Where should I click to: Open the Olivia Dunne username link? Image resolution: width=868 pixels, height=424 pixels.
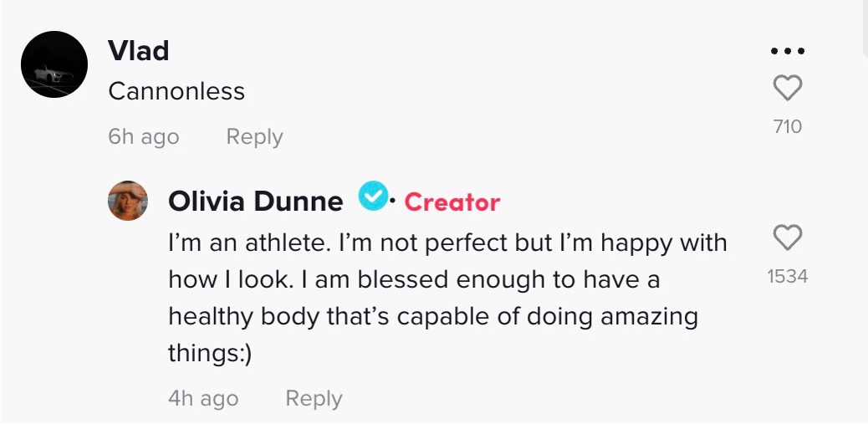click(255, 202)
